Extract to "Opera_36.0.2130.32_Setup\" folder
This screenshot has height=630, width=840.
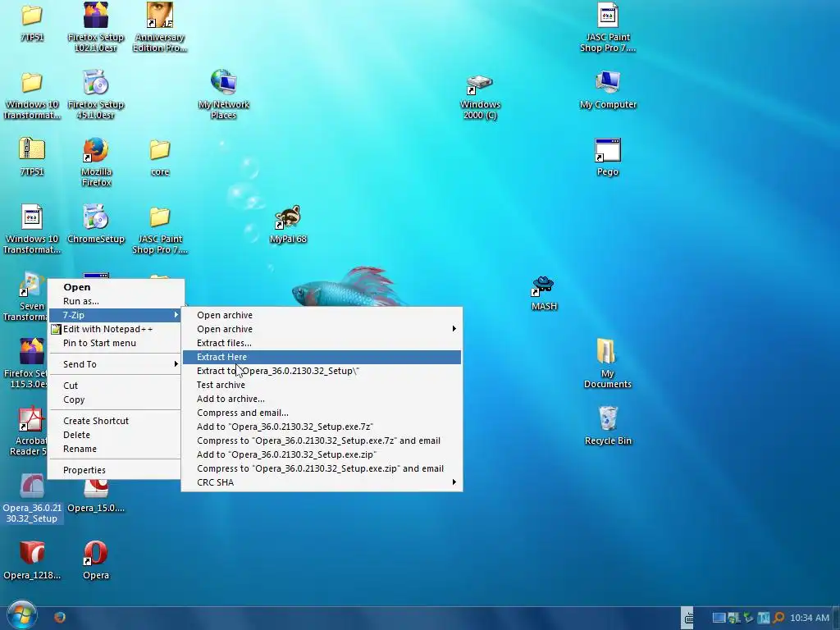click(322, 371)
